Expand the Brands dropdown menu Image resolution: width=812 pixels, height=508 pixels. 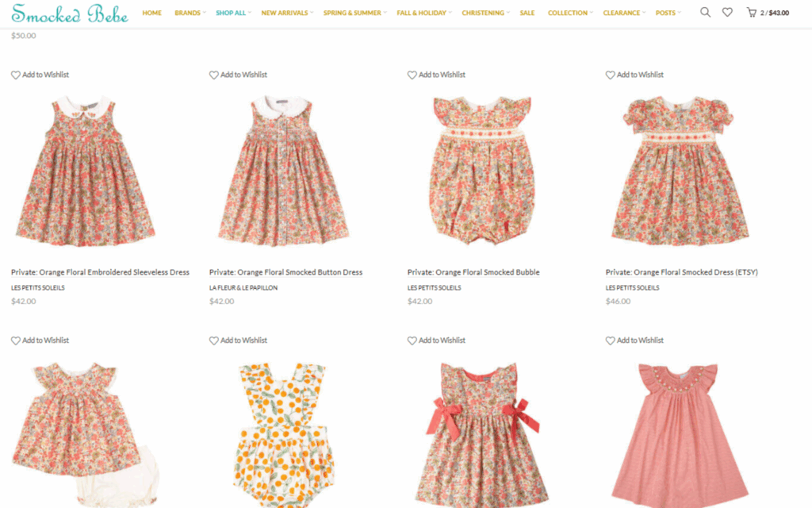coord(190,13)
